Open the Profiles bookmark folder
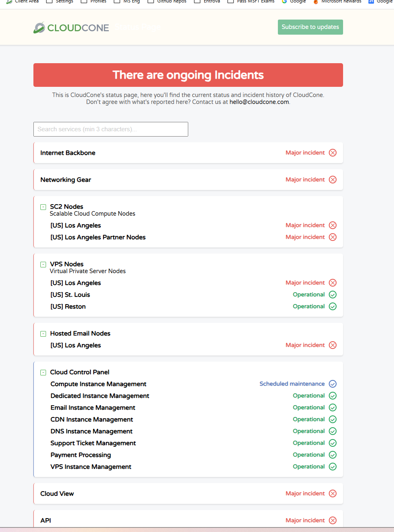This screenshot has width=394, height=532. pos(94,2)
